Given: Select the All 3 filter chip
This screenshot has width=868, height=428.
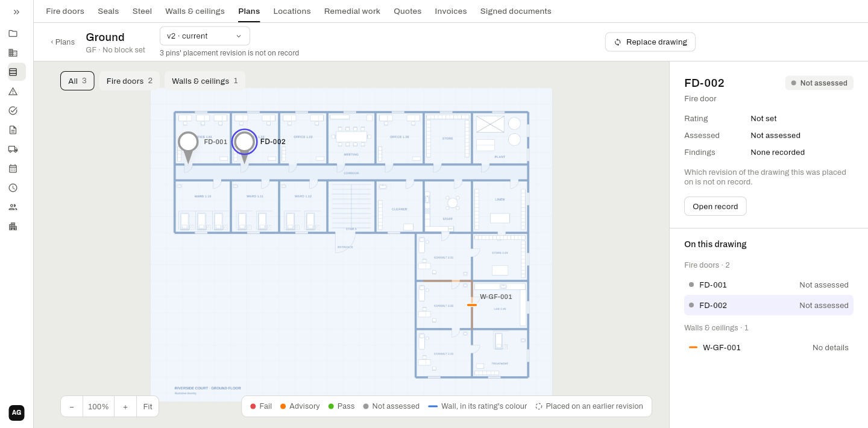Looking at the screenshot, I should tap(77, 81).
